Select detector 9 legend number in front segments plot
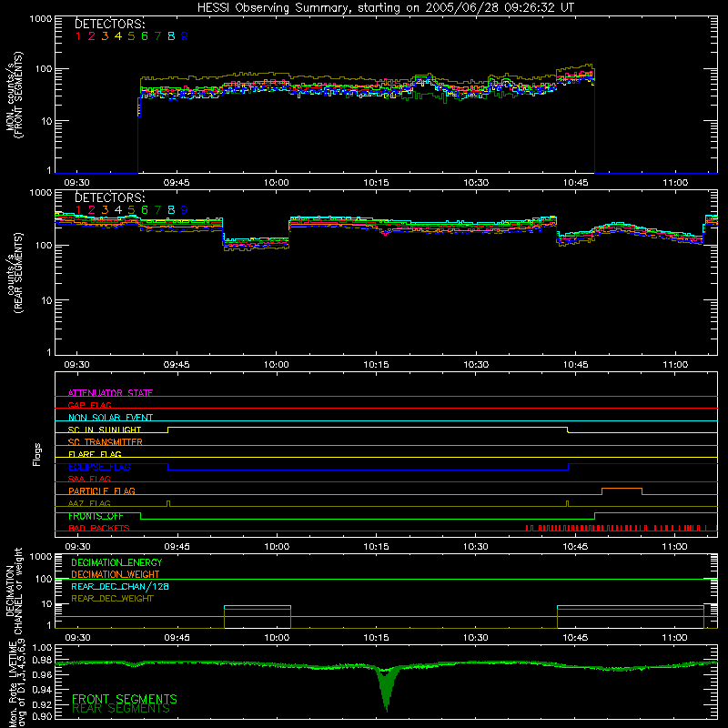Image resolution: width=728 pixels, height=728 pixels. pyautogui.click(x=185, y=36)
